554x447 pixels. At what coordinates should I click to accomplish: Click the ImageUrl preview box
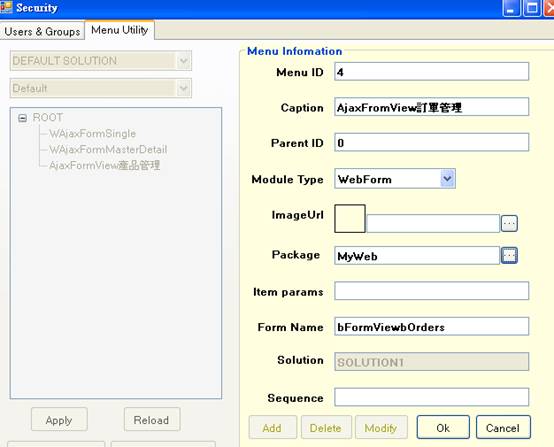[x=350, y=218]
